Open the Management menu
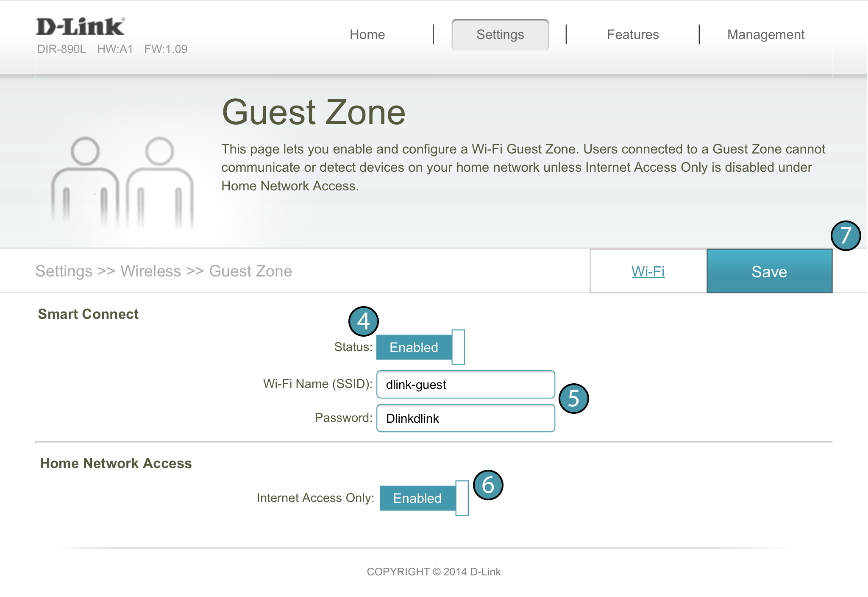Image resolution: width=868 pixels, height=597 pixels. tap(765, 34)
